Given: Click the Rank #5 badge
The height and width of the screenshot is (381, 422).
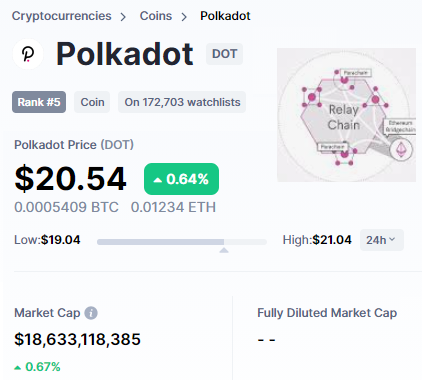Looking at the screenshot, I should [39, 102].
